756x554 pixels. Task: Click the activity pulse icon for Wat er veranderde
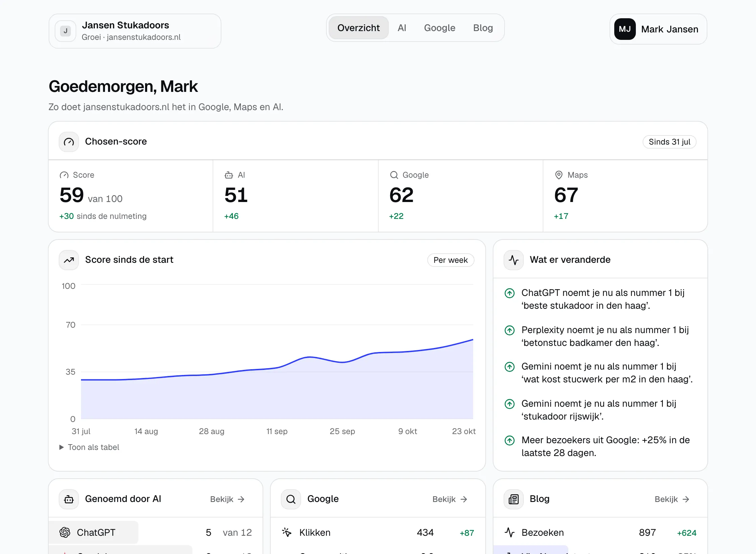tap(514, 260)
